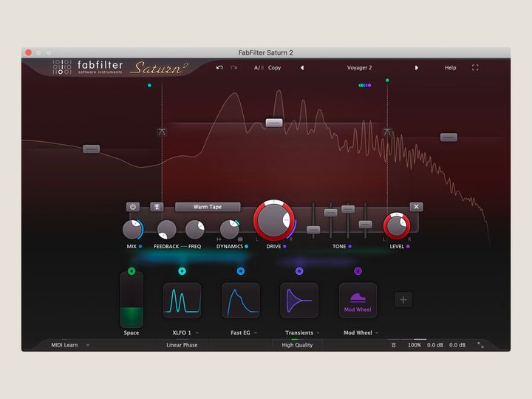Toggle the band power button
Viewport: 532px width, 399px height.
tap(133, 207)
